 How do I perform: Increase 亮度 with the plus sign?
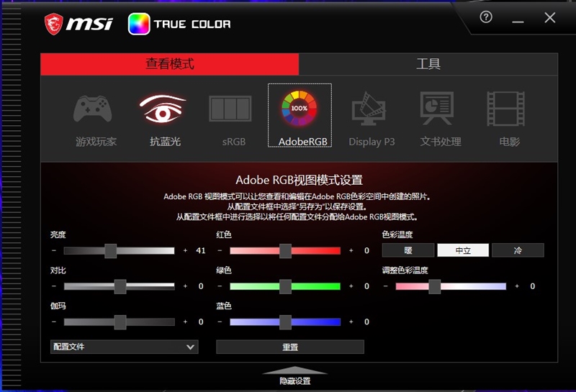pyautogui.click(x=185, y=251)
